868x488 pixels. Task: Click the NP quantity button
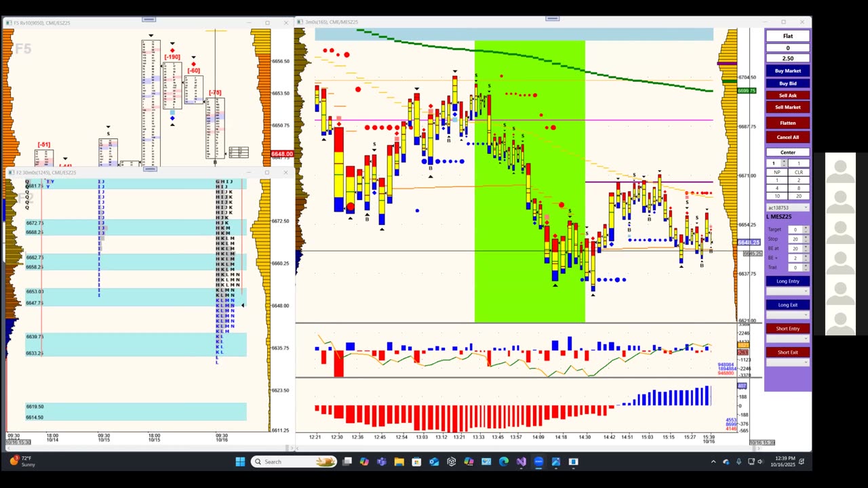click(777, 172)
